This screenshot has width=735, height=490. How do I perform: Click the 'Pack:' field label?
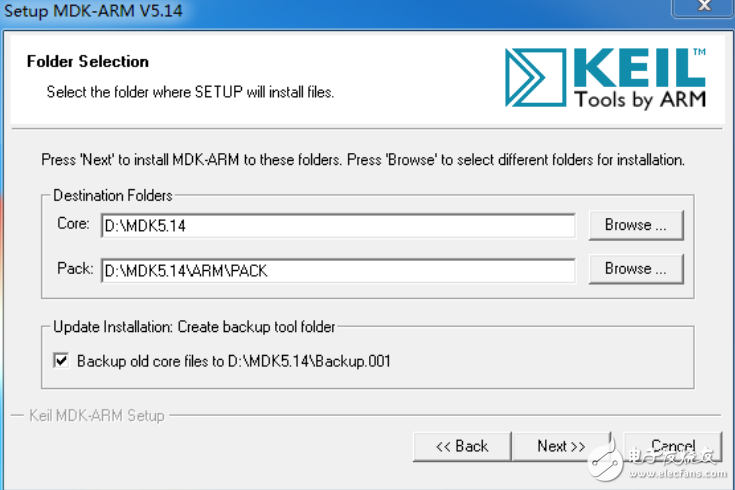[75, 269]
